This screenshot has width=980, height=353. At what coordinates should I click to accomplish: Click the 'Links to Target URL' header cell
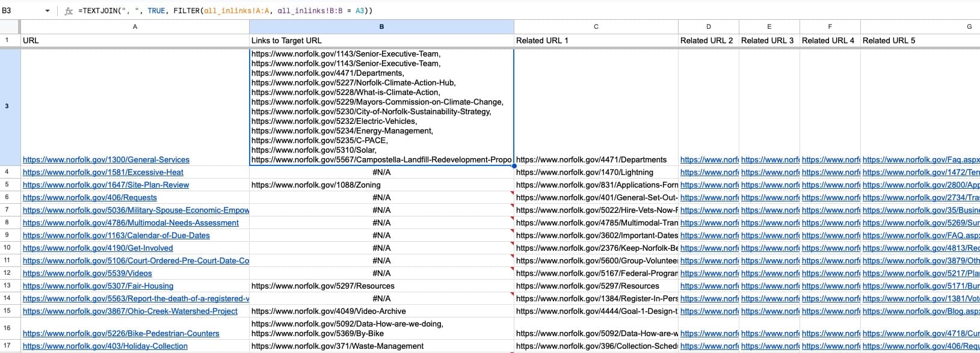pos(381,40)
